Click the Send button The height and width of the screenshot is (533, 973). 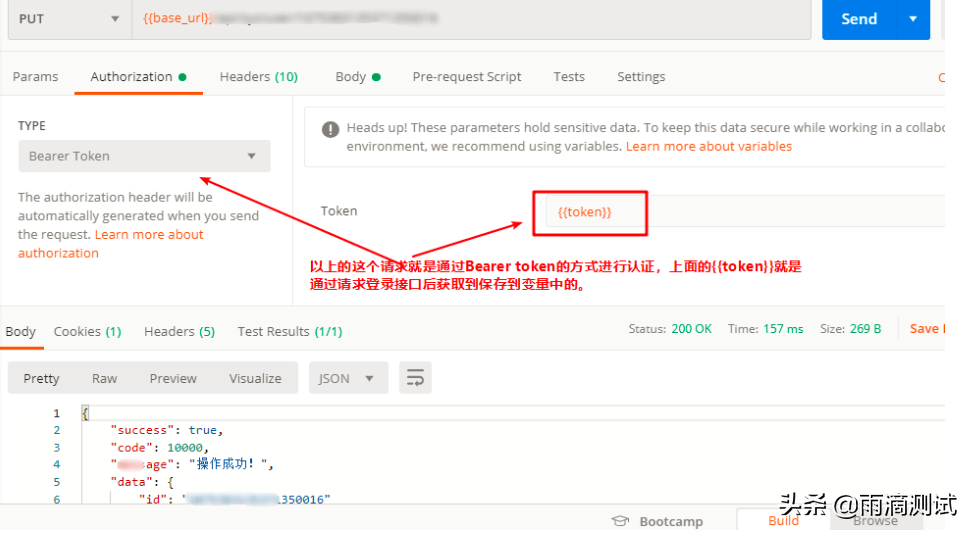coord(859,19)
